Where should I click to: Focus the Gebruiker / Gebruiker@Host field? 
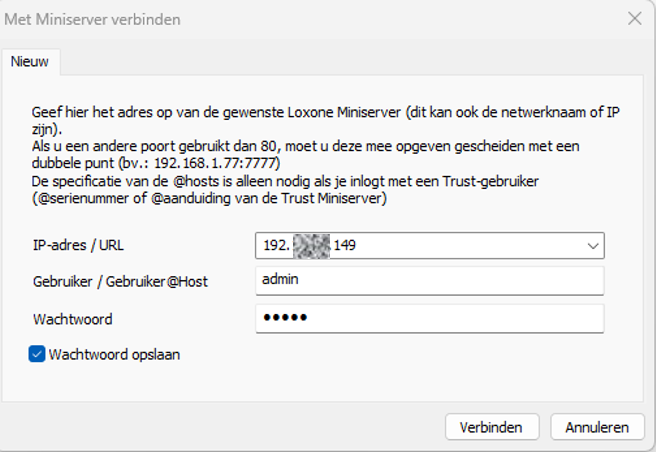tap(430, 281)
